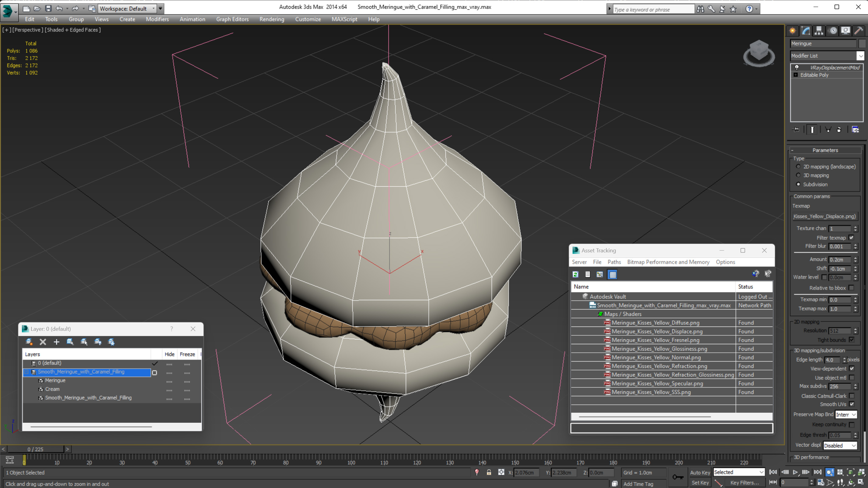
Task: Click the Meringue object color swatch
Action: click(862, 43)
